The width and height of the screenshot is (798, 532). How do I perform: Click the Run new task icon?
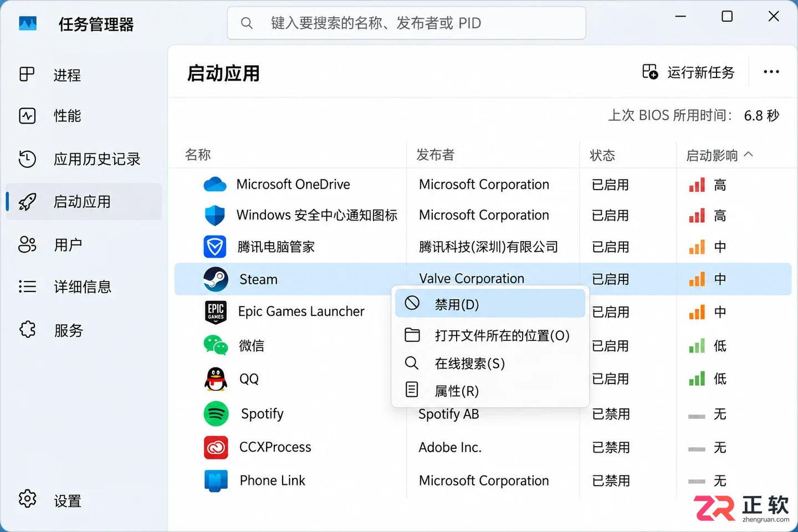(650, 72)
